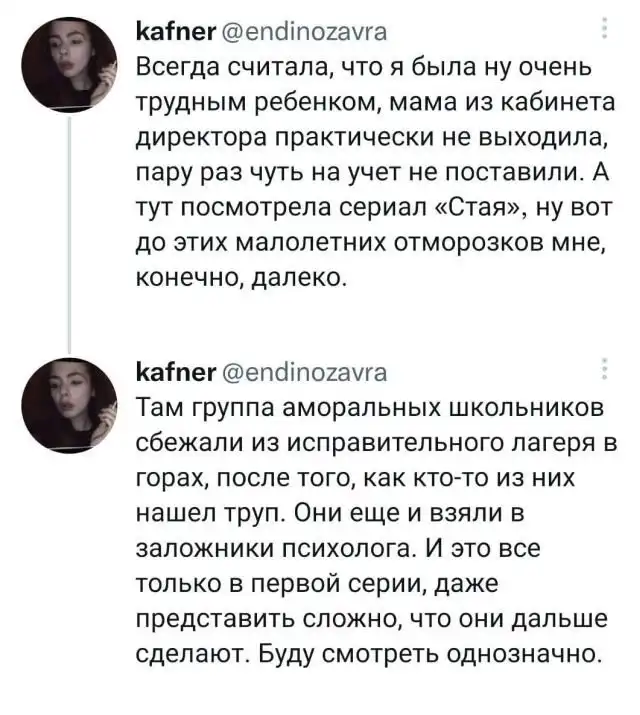Click the first tweet's profile avatar

point(68,66)
